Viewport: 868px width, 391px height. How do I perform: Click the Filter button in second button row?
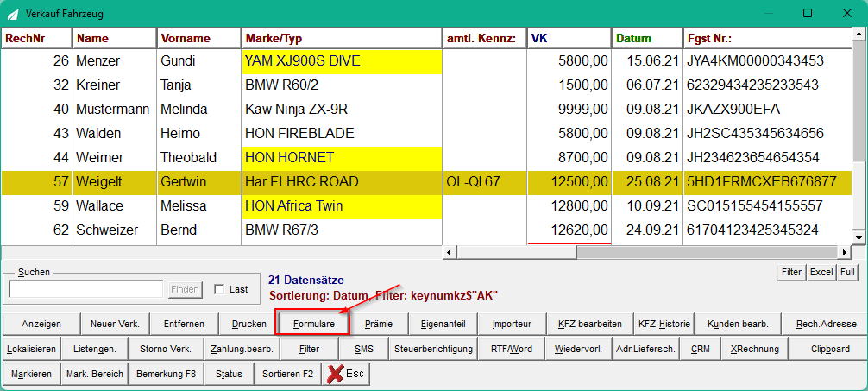(x=310, y=350)
